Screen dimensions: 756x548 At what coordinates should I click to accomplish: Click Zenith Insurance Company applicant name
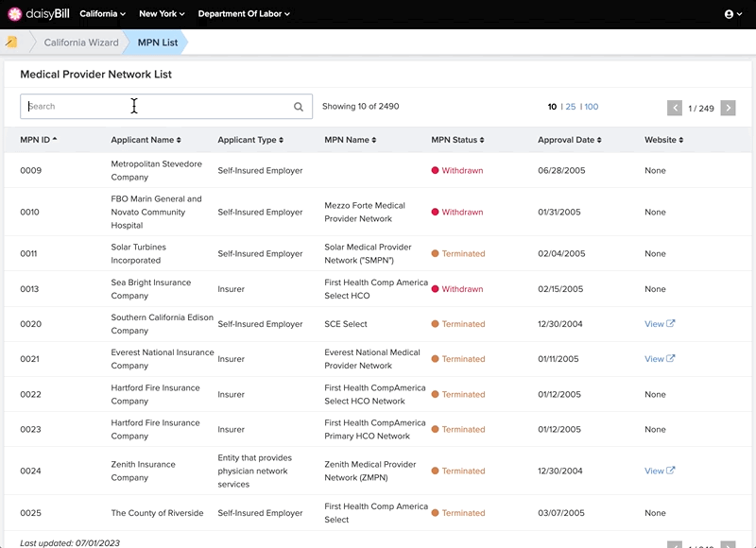pos(144,471)
